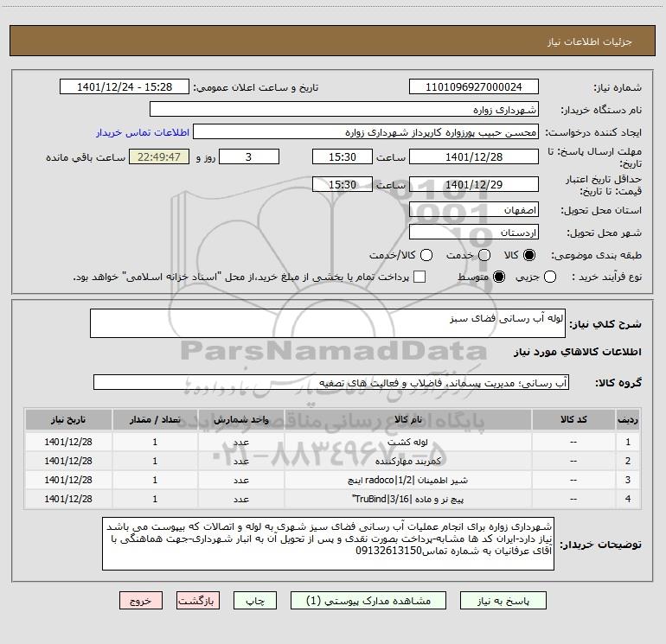Click the کد کالا column header
The height and width of the screenshot is (644, 666).
[573, 419]
